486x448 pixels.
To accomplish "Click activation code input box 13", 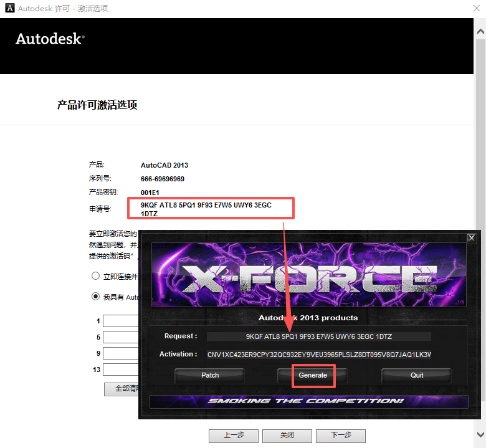I will tap(121, 369).
